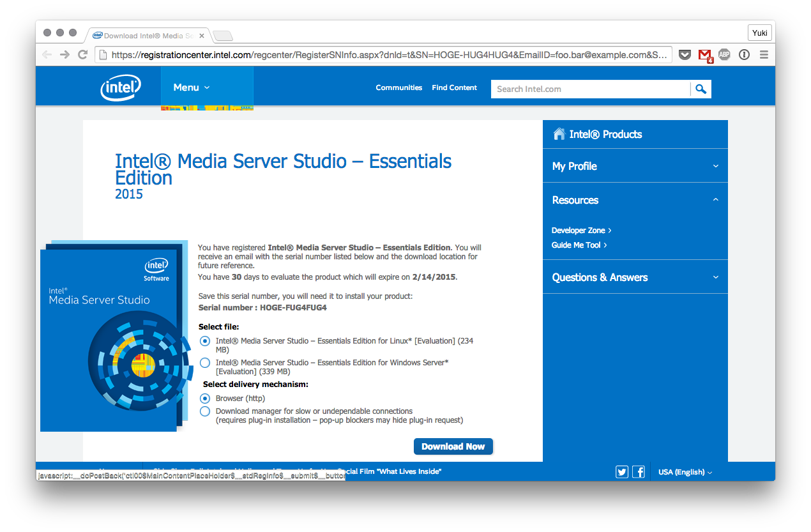The height and width of the screenshot is (532, 811).
Task: Go back with the browser back arrow
Action: (x=47, y=55)
